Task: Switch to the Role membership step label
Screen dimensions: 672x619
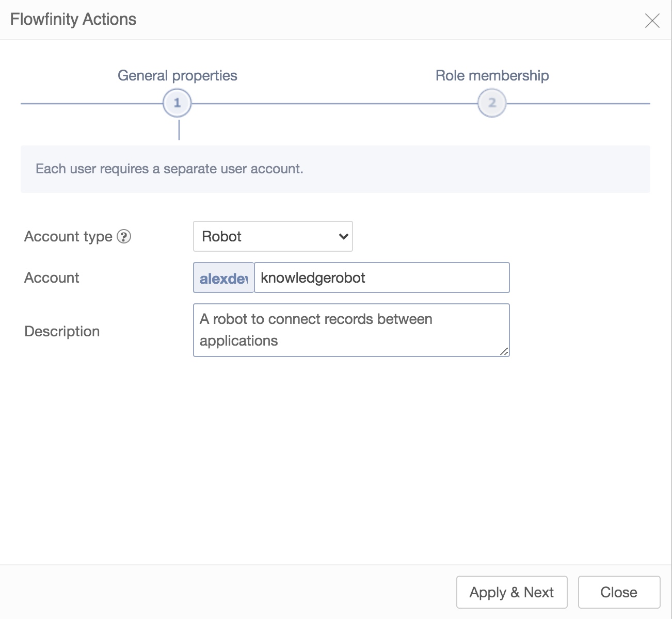Action: pyautogui.click(x=492, y=76)
